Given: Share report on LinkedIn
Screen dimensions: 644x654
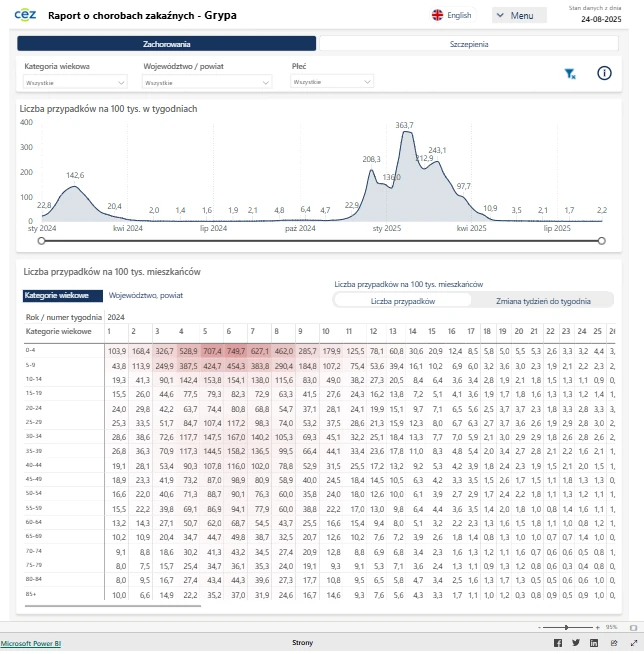Looking at the screenshot, I should click(x=594, y=643).
